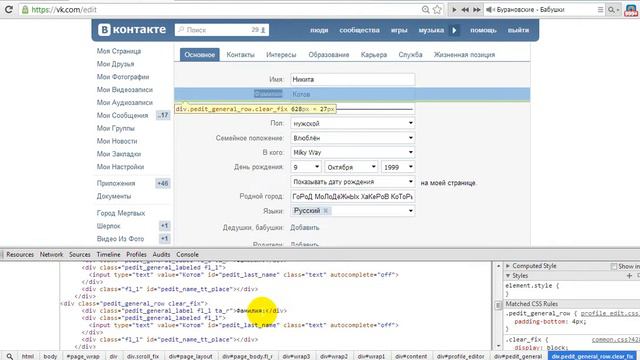The height and width of the screenshot is (360, 640).
Task: Open Мои Настройки in sidebar
Action: pos(120,167)
